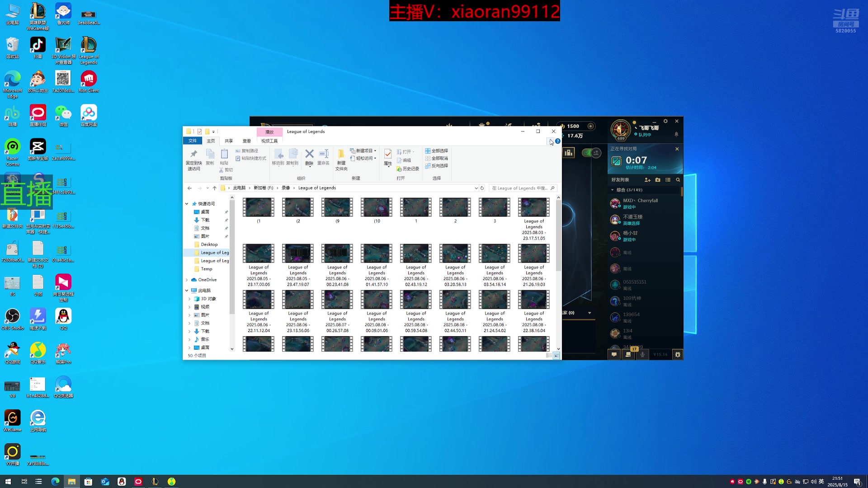Create a new folder with 新建文件夹
The image size is (868, 488).
pyautogui.click(x=341, y=160)
